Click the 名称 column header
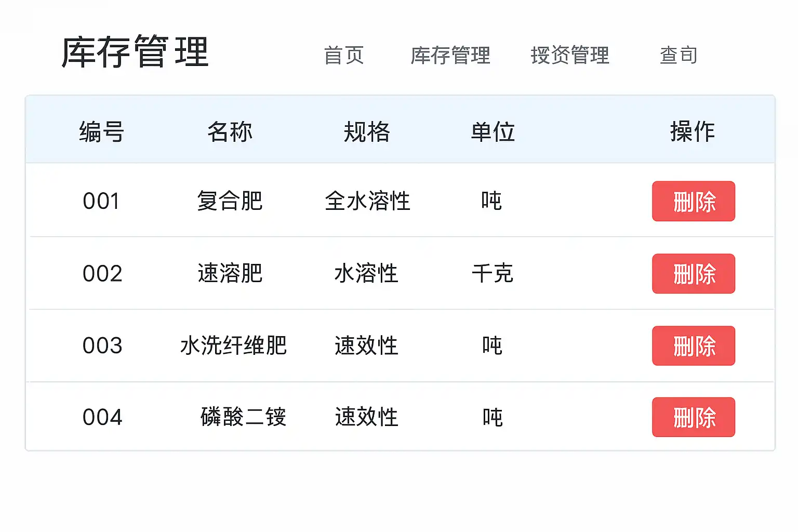This screenshot has height=532, width=798. 230,131
